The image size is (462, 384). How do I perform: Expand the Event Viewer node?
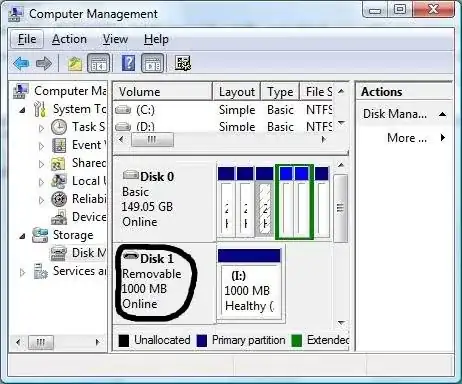(41, 146)
